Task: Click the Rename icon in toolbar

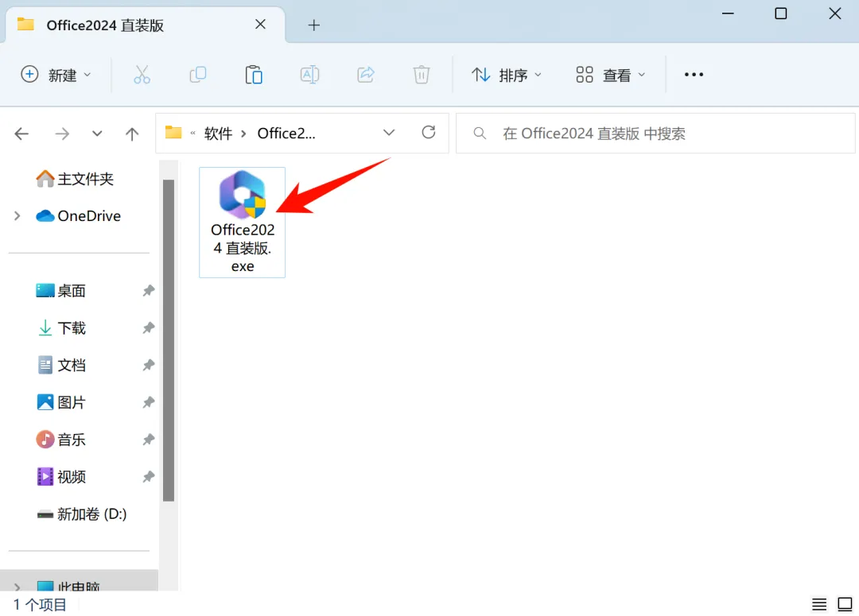Action: point(309,75)
